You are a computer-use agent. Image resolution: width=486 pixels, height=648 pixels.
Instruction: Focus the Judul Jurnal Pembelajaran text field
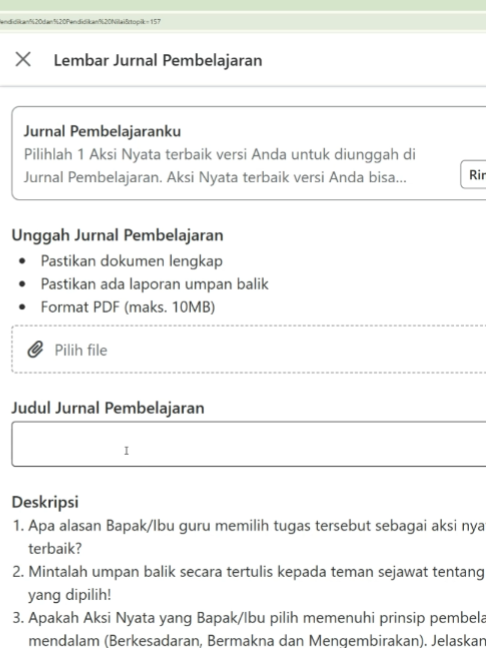point(249,444)
